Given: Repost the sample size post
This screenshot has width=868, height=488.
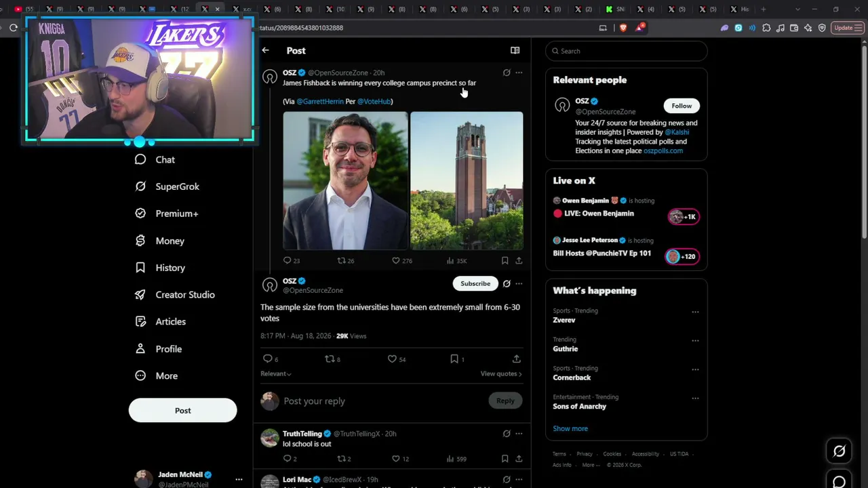Looking at the screenshot, I should pos(330,359).
